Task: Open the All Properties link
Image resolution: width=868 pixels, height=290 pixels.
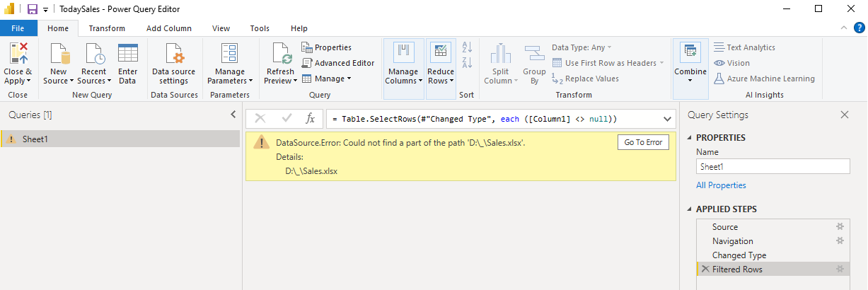Action: tap(721, 185)
